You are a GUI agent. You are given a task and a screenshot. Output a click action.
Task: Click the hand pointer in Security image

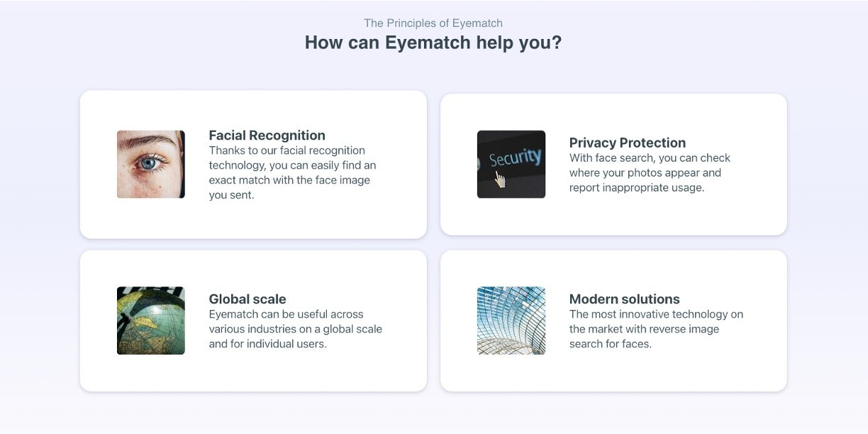point(501,179)
